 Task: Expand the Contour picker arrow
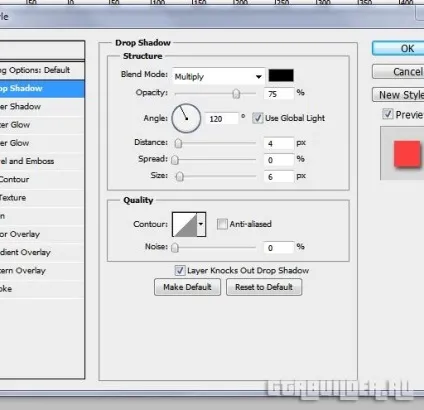click(201, 224)
